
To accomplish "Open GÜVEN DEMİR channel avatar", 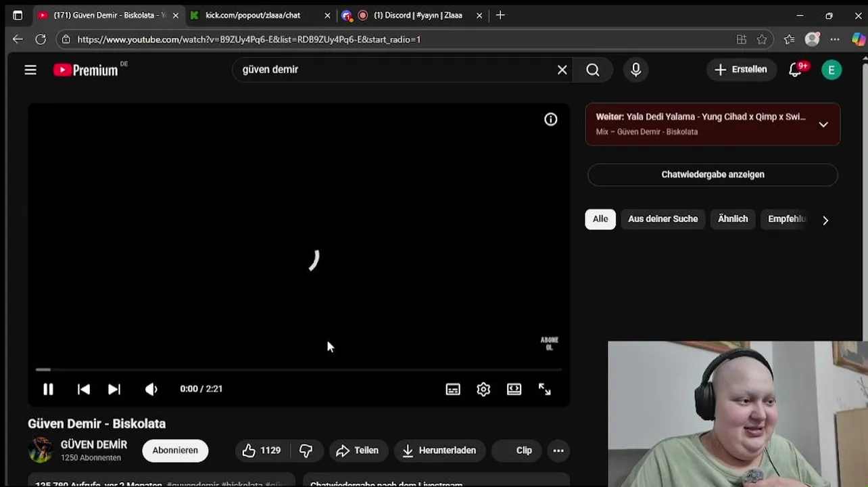I will (x=41, y=450).
